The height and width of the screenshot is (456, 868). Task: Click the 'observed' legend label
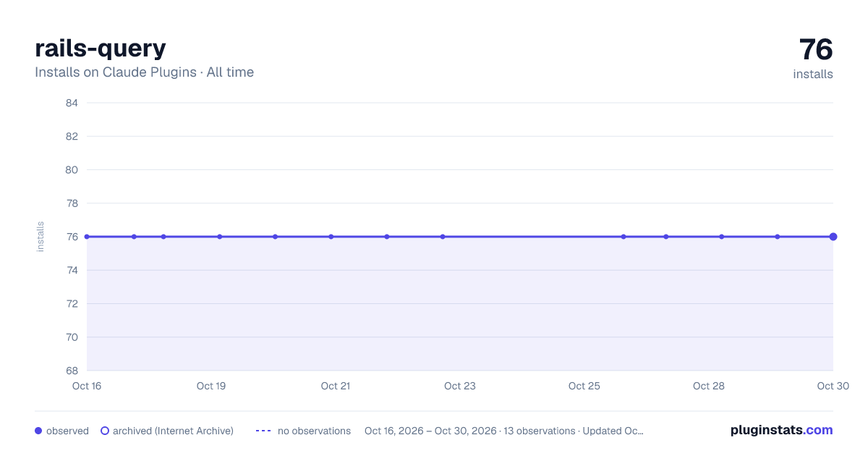click(x=67, y=431)
